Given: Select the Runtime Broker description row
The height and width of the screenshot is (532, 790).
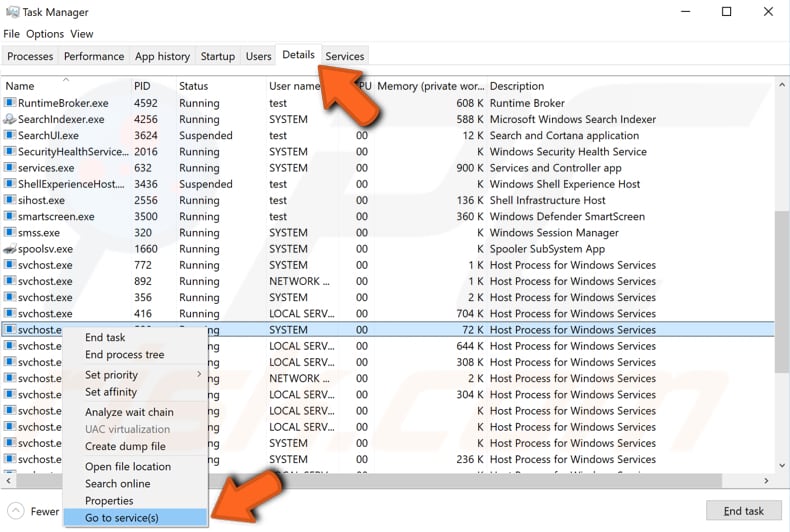Looking at the screenshot, I should pyautogui.click(x=527, y=103).
